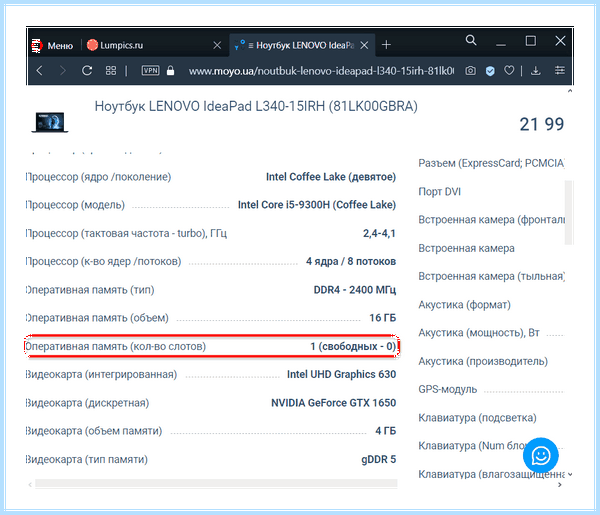Go forward to next page
This screenshot has height=515, width=600.
pos(62,70)
